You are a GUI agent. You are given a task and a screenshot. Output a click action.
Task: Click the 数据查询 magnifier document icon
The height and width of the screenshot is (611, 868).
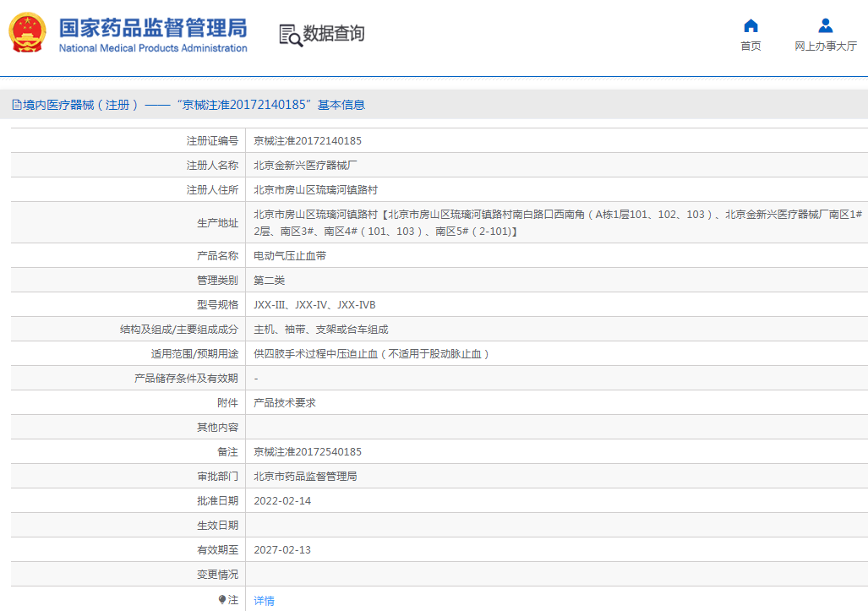coord(290,35)
